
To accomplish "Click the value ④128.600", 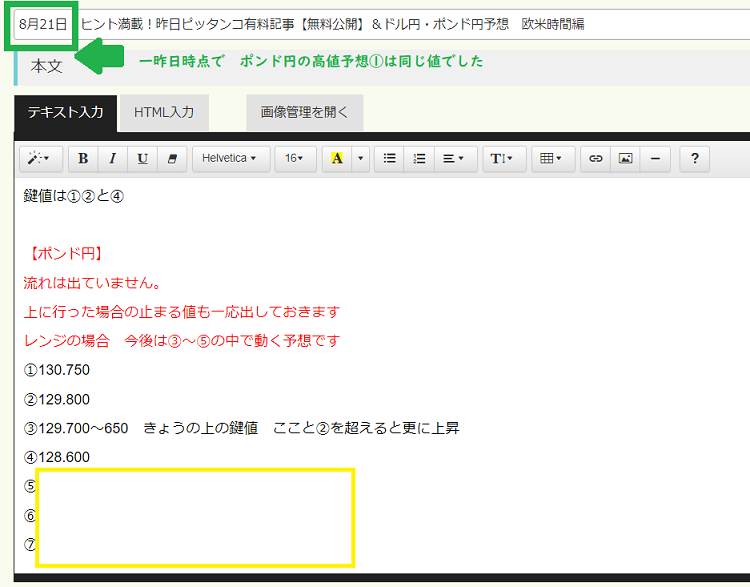I will [x=56, y=457].
